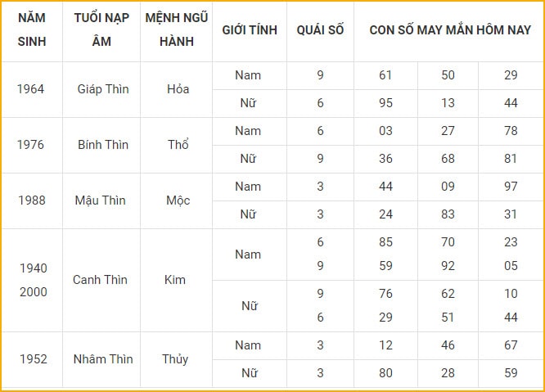
Task: Click the 1976 birth year cell
Action: click(30, 145)
